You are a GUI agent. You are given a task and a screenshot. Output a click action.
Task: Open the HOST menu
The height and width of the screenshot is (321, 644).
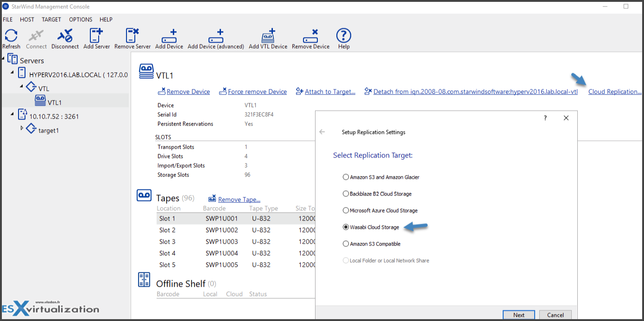(27, 19)
